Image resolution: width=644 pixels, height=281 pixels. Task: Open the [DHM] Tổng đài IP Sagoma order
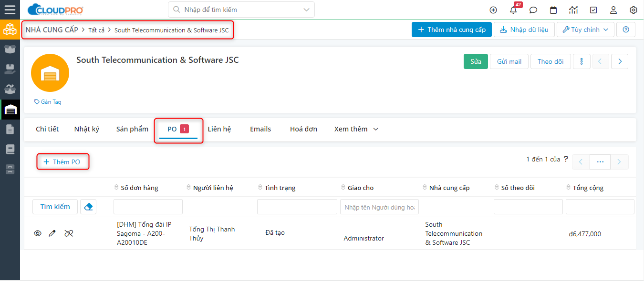(x=144, y=233)
